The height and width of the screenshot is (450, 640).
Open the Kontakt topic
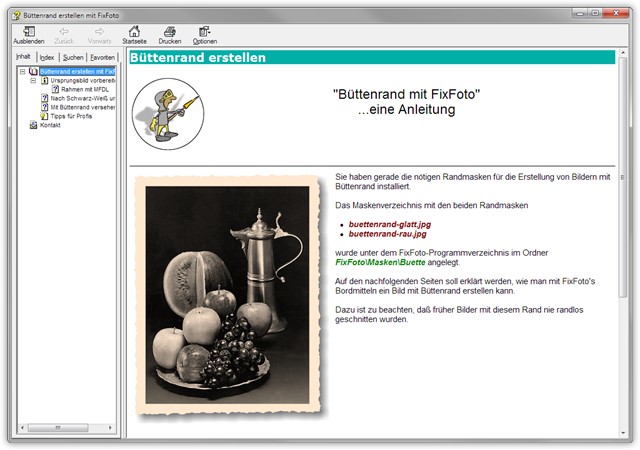50,125
